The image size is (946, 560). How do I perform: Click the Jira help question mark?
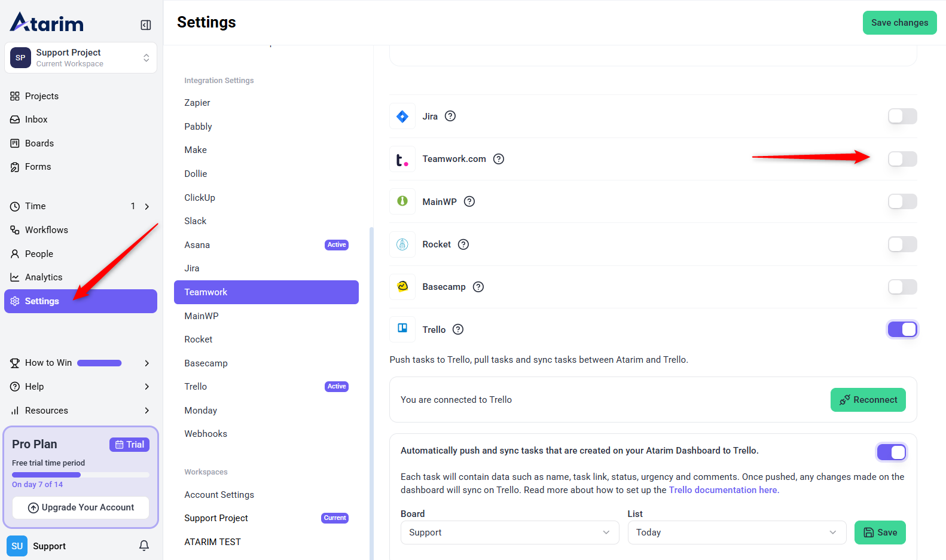click(x=450, y=117)
